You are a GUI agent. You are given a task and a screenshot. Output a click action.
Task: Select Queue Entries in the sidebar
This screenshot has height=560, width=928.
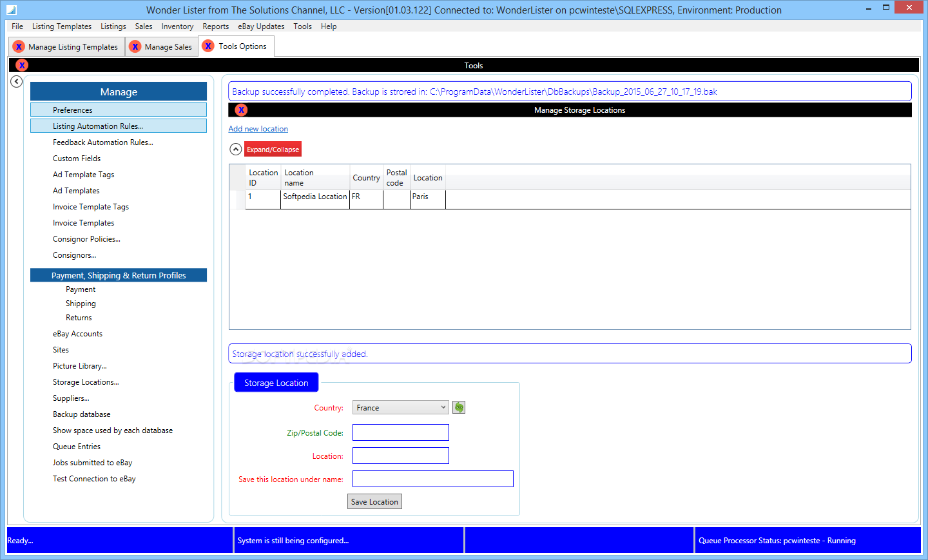[x=77, y=447]
